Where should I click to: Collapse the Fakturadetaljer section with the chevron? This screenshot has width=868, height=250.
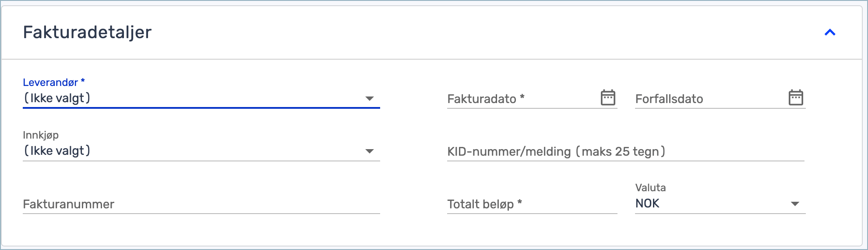coord(830,32)
